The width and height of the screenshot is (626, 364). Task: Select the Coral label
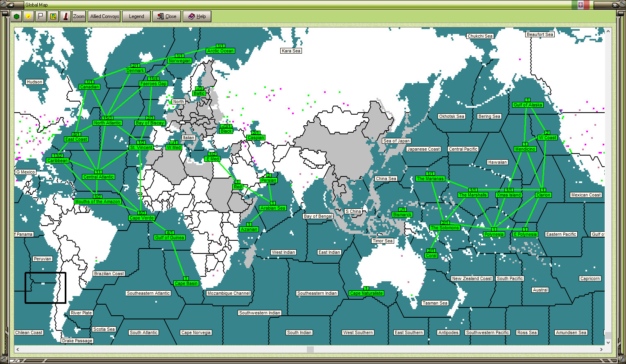coord(431,255)
